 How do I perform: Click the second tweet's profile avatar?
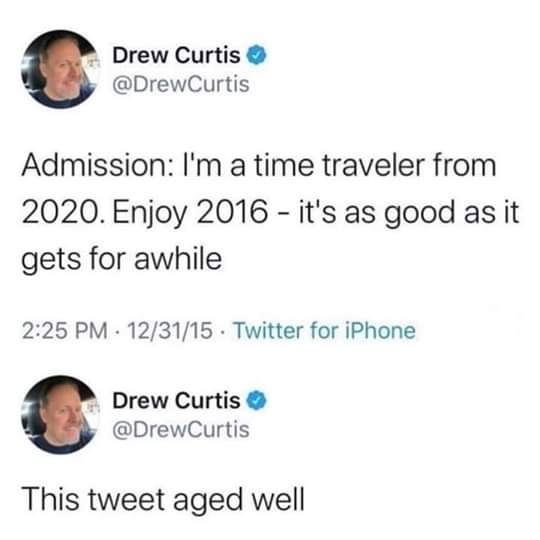tap(61, 414)
